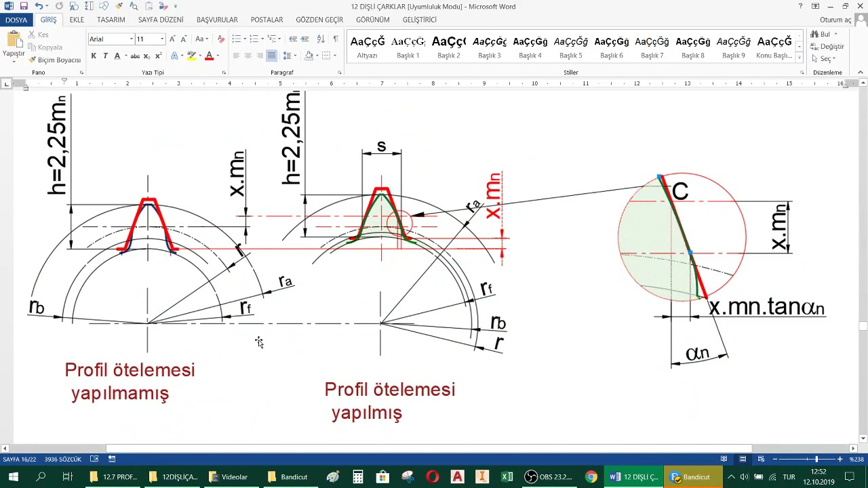Click Oturum aç sign-in link
Screen dimensions: 868x488
click(x=835, y=20)
